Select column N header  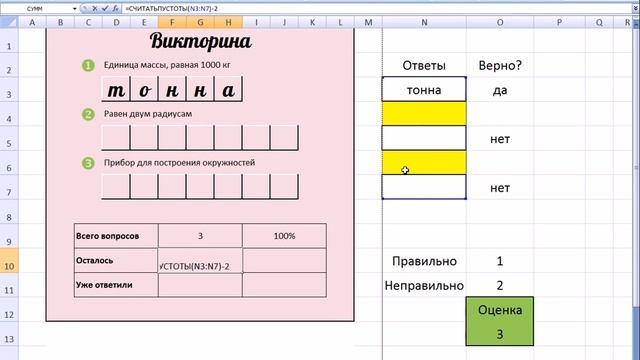(x=424, y=22)
